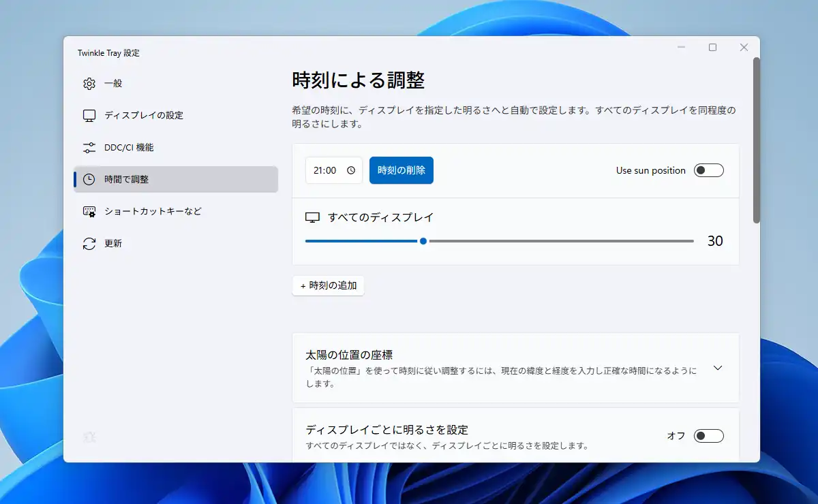Open the ディスプレイの設定 menu label
The height and width of the screenshot is (504, 818).
coord(144,116)
